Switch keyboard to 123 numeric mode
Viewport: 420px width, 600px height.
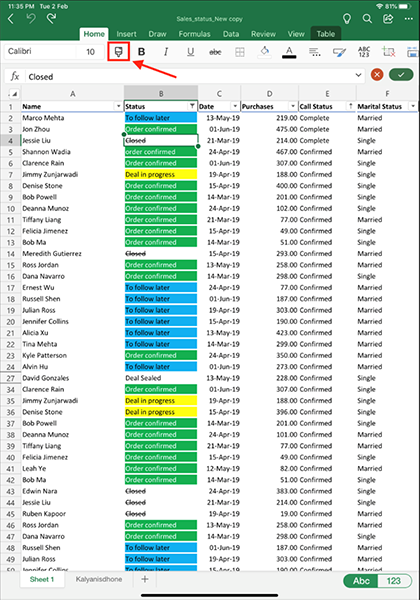tap(394, 581)
